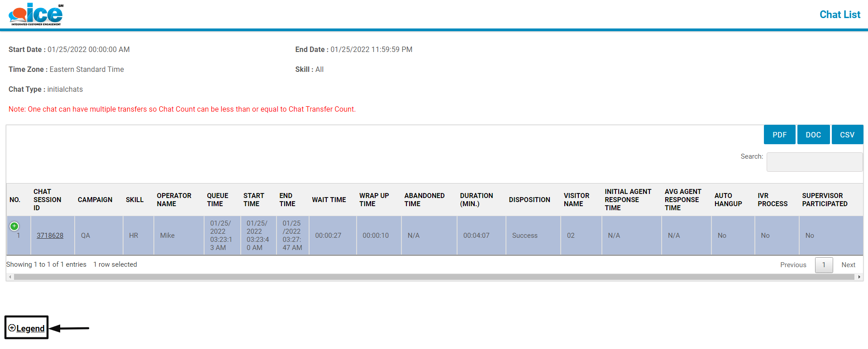Export the chat list as PDF

(779, 135)
